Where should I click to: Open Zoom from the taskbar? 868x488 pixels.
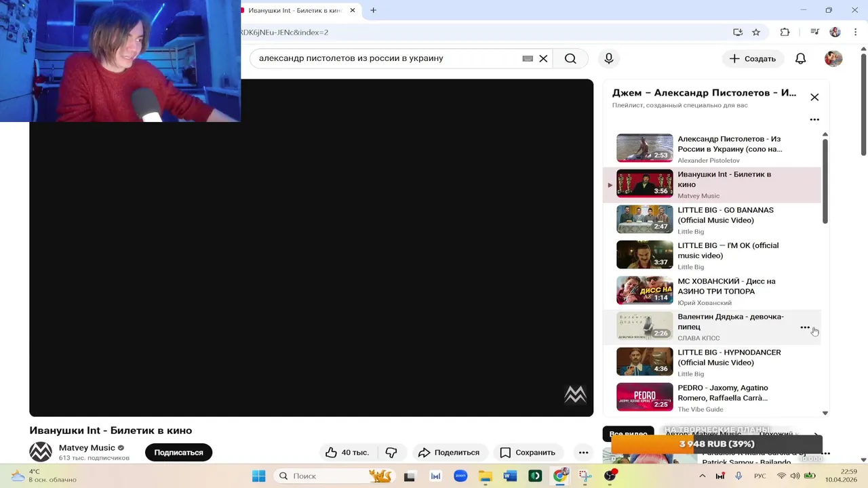(x=460, y=476)
